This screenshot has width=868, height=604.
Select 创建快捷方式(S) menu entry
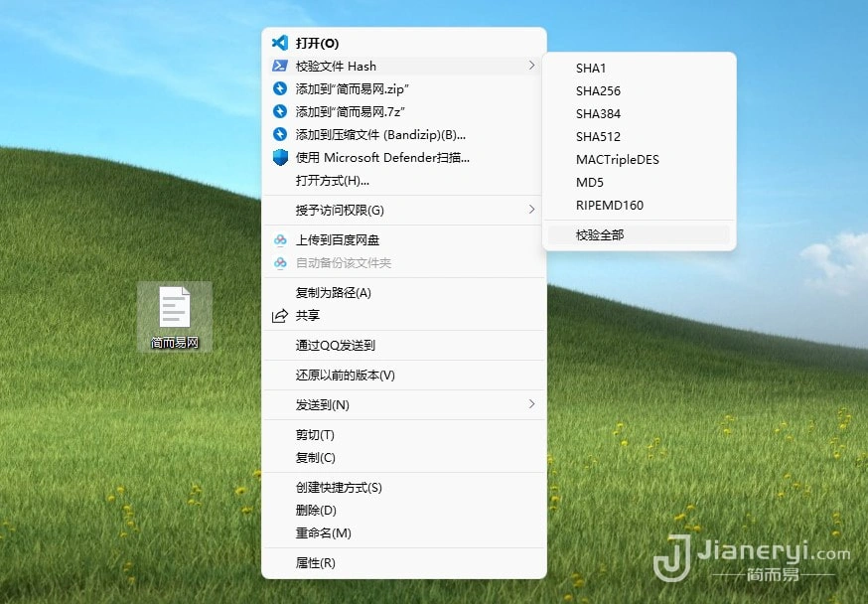[x=404, y=488]
